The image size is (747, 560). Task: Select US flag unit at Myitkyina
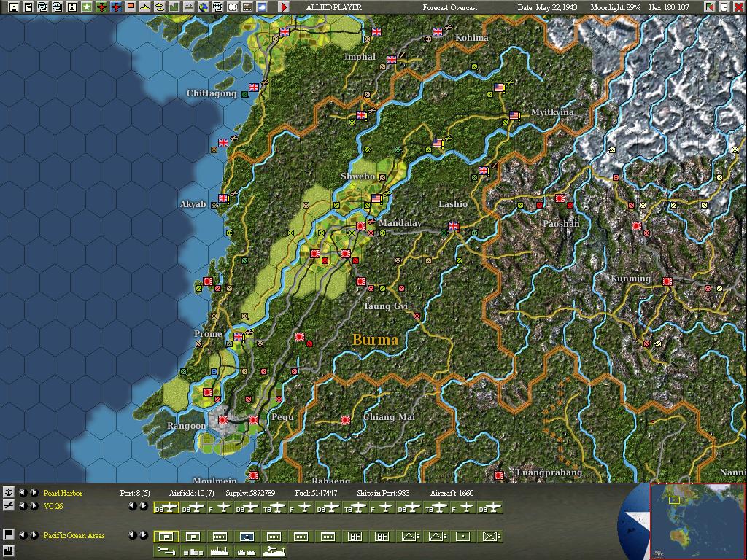514,114
